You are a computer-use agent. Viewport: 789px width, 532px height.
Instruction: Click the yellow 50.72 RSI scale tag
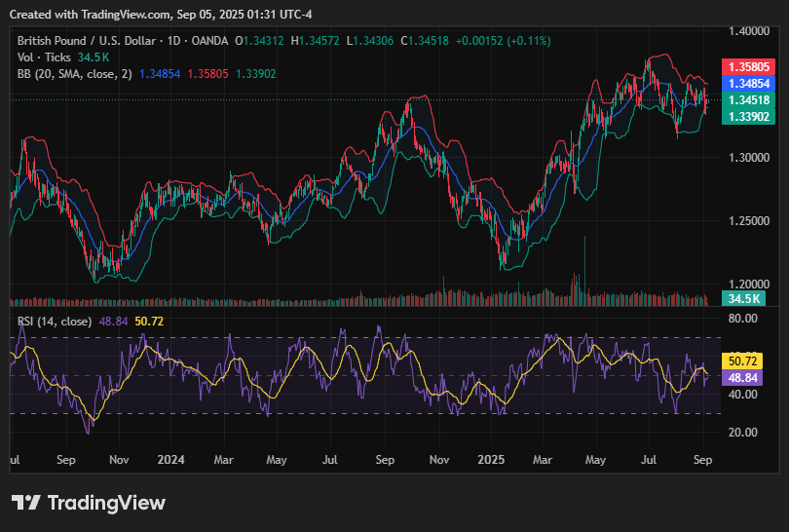tap(742, 361)
